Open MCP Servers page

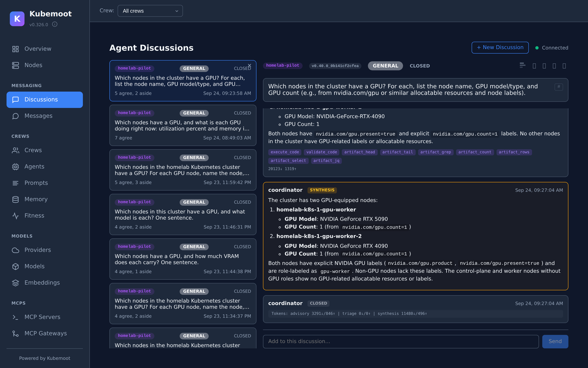click(x=44, y=317)
